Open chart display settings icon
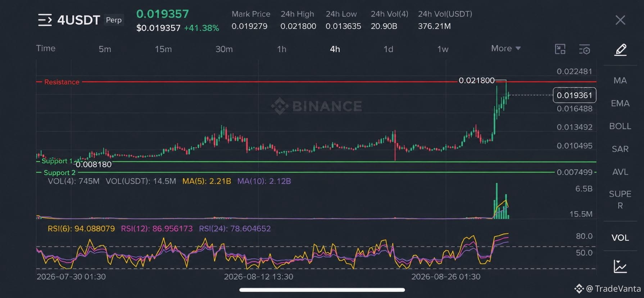Screen dimensions: 644x298 coord(585,49)
